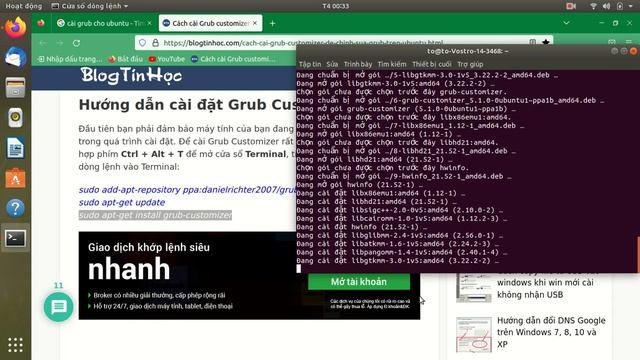Image resolution: width=640 pixels, height=360 pixels.
Task: Click the padlock site info icon
Action: (155, 42)
